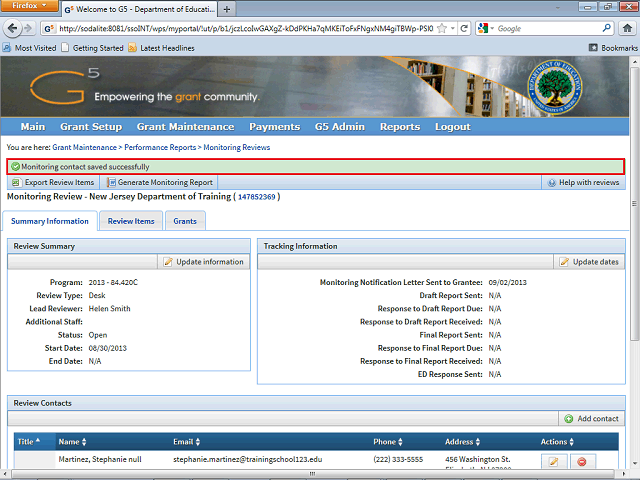Image resolution: width=640 pixels, height=480 pixels.
Task: Open Latest Headlines feed bookmark
Action: pyautogui.click(x=162, y=48)
